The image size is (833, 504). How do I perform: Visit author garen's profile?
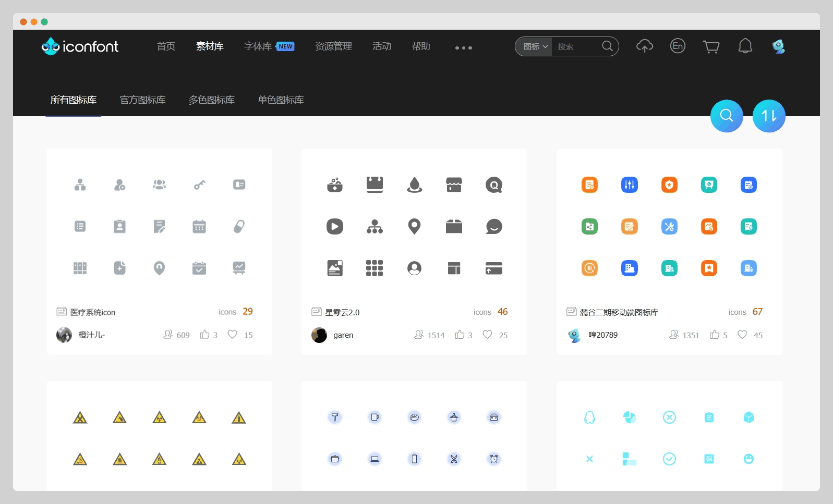point(343,335)
